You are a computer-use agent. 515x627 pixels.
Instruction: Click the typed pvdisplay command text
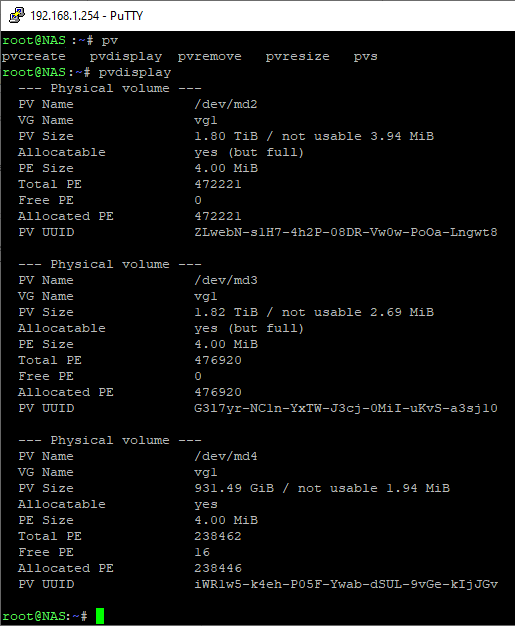pos(135,72)
